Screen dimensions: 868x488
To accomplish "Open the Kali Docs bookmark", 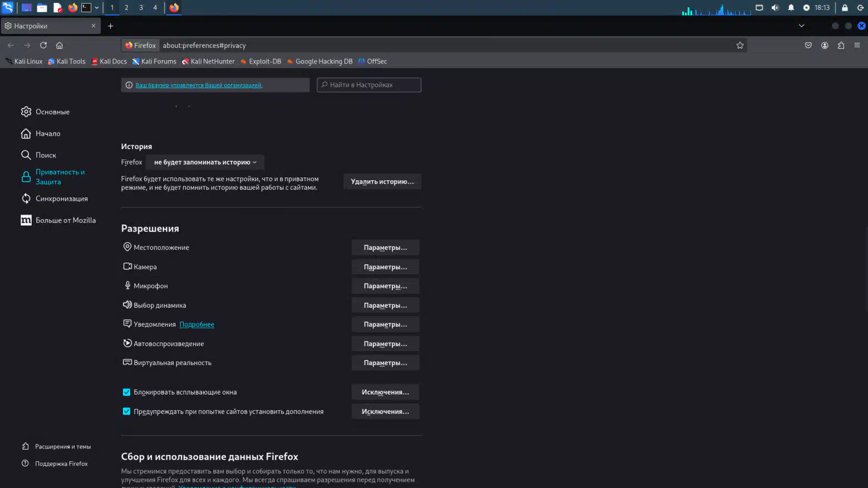I will (109, 61).
